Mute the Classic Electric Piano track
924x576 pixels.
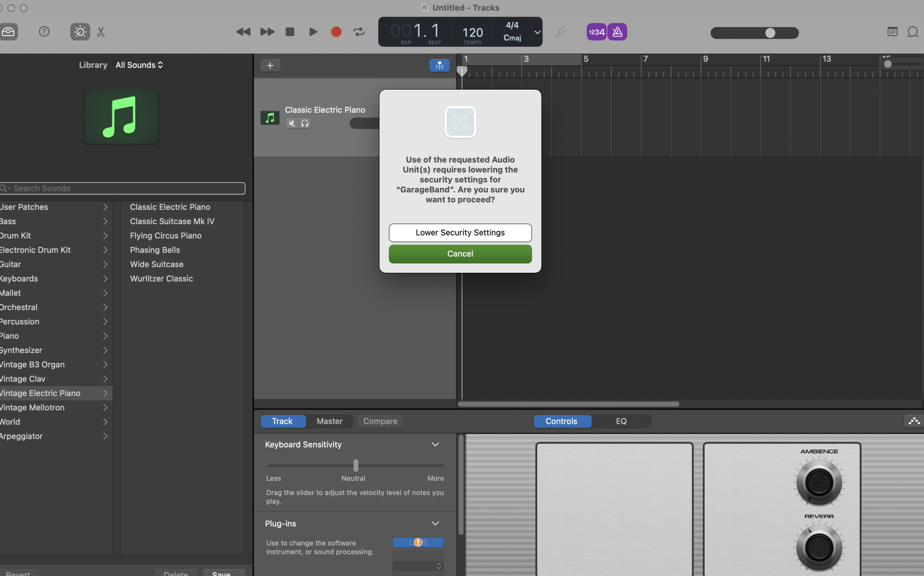[292, 123]
